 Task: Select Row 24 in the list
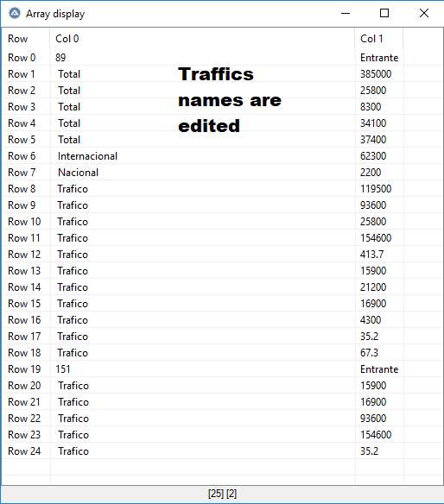tap(222, 451)
